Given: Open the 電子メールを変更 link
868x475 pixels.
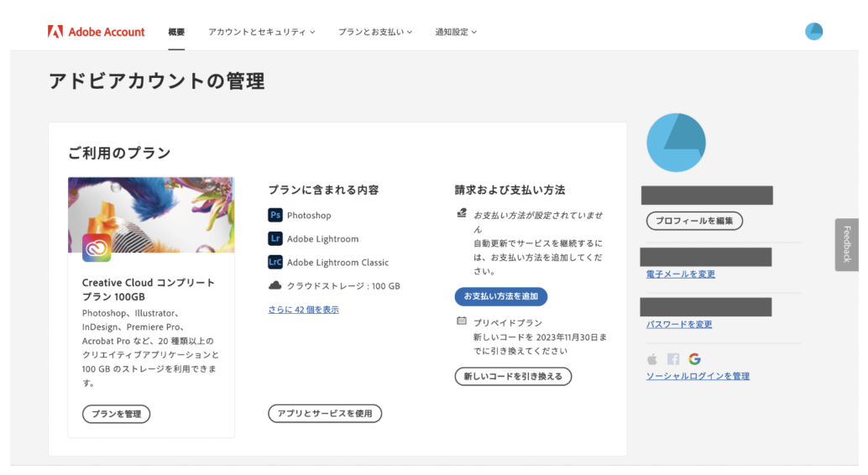Looking at the screenshot, I should point(680,274).
